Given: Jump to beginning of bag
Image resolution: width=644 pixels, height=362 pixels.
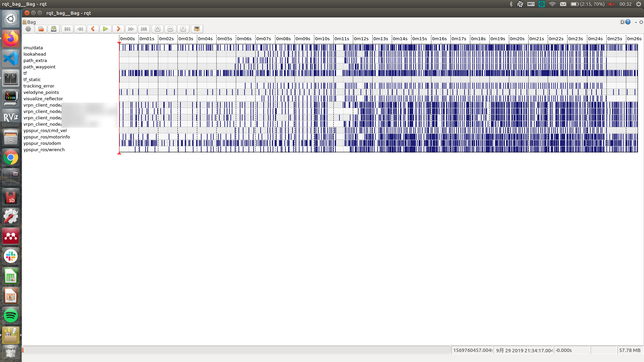Looking at the screenshot, I should tap(67, 29).
